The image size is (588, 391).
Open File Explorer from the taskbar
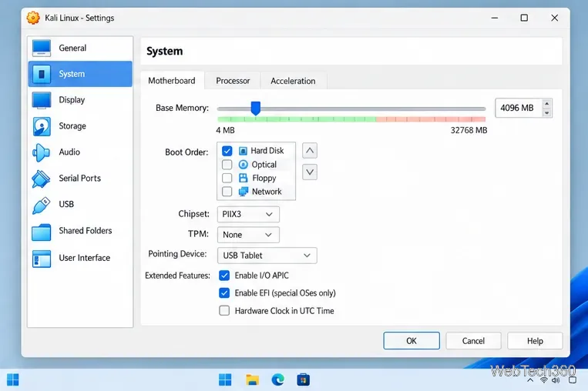(x=252, y=379)
